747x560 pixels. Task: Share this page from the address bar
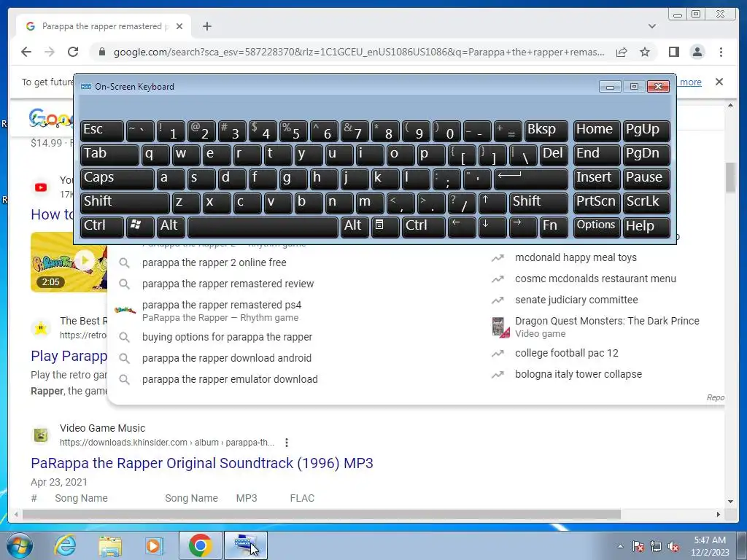click(x=622, y=52)
